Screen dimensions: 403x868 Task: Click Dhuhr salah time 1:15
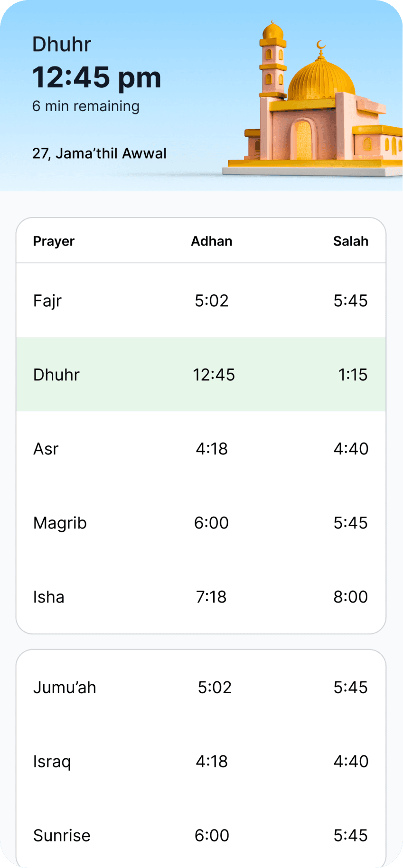pos(352,375)
